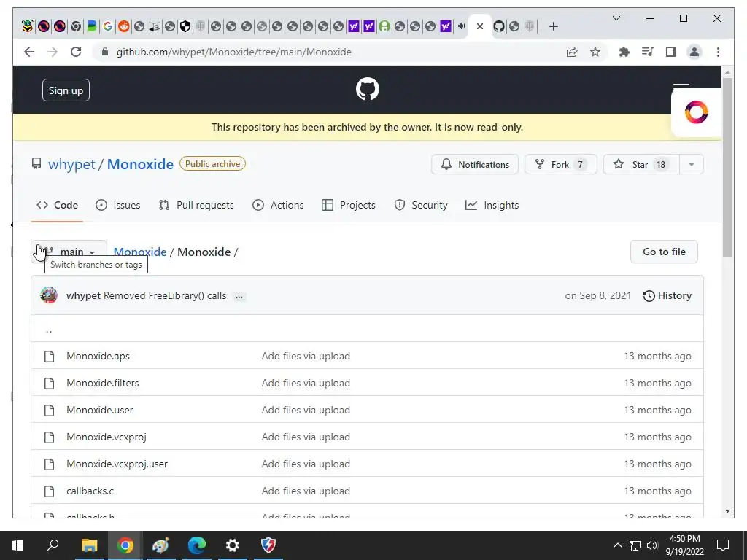Viewport: 747px width, 560px height.
Task: Click the page vertical scrollbar
Action: tap(727, 167)
